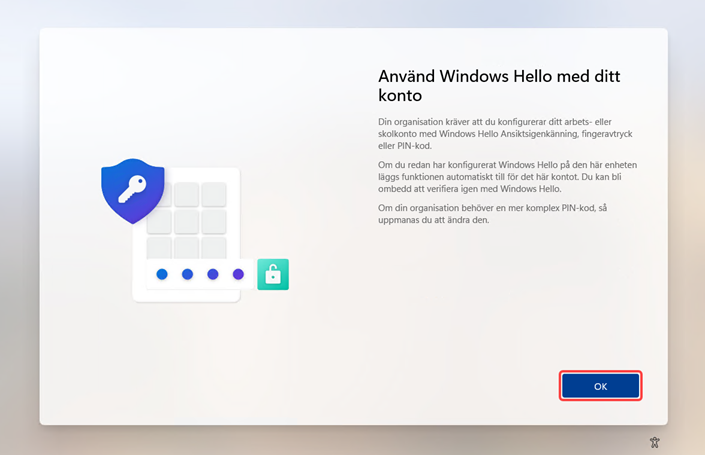
Task: Click the purple fourth PIN dot
Action: click(x=238, y=274)
